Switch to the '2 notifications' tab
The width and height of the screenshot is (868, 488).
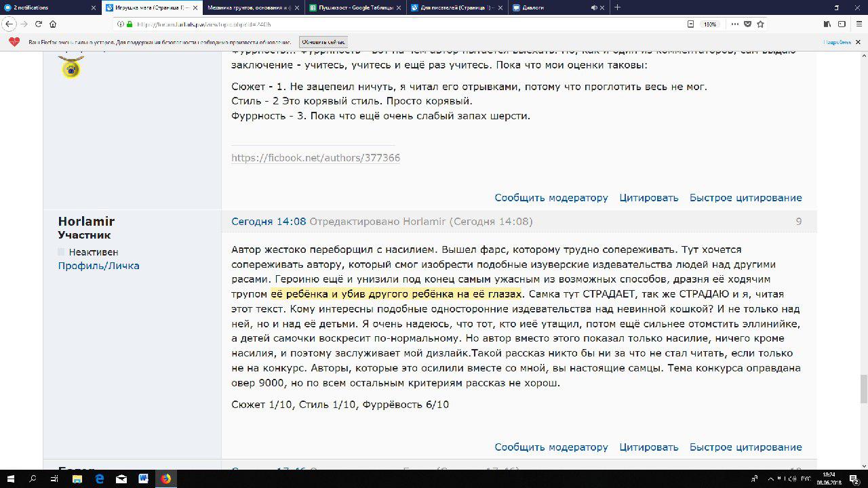[51, 7]
